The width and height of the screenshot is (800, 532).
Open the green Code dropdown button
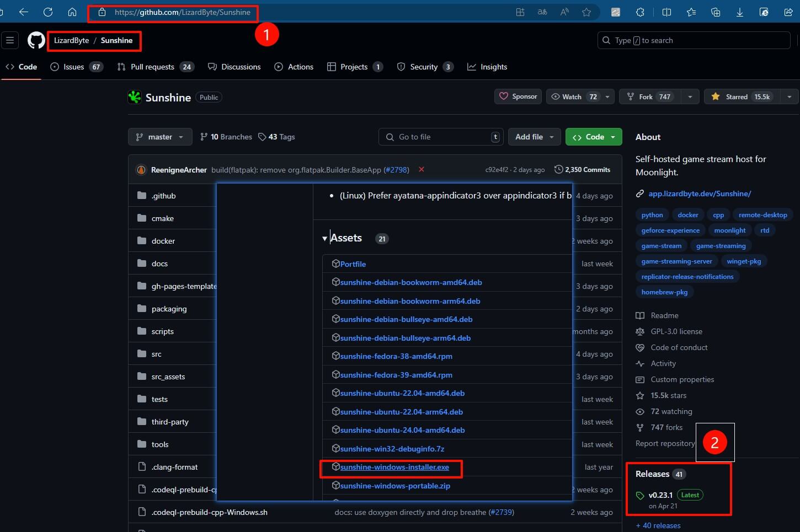(594, 137)
